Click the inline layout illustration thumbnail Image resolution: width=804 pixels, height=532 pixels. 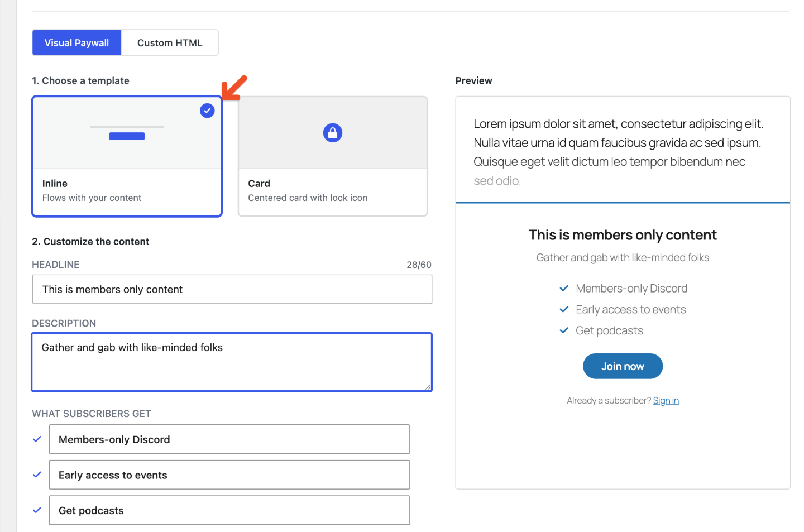(x=127, y=133)
